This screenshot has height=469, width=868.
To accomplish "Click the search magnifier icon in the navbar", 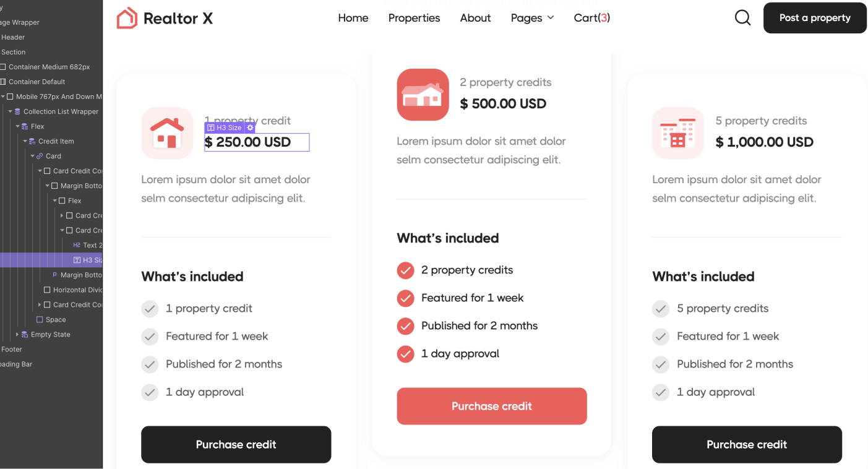I will [742, 17].
